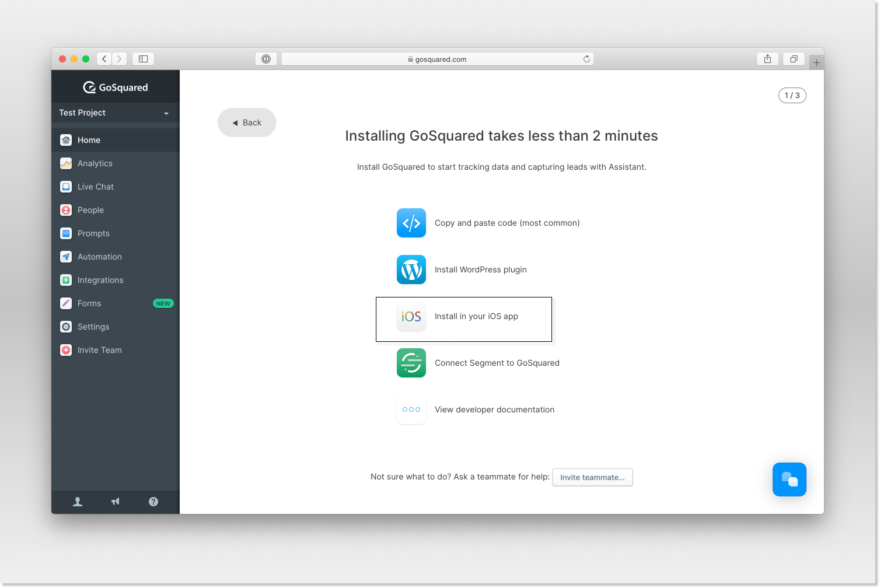Reload the page in Safari

(586, 59)
